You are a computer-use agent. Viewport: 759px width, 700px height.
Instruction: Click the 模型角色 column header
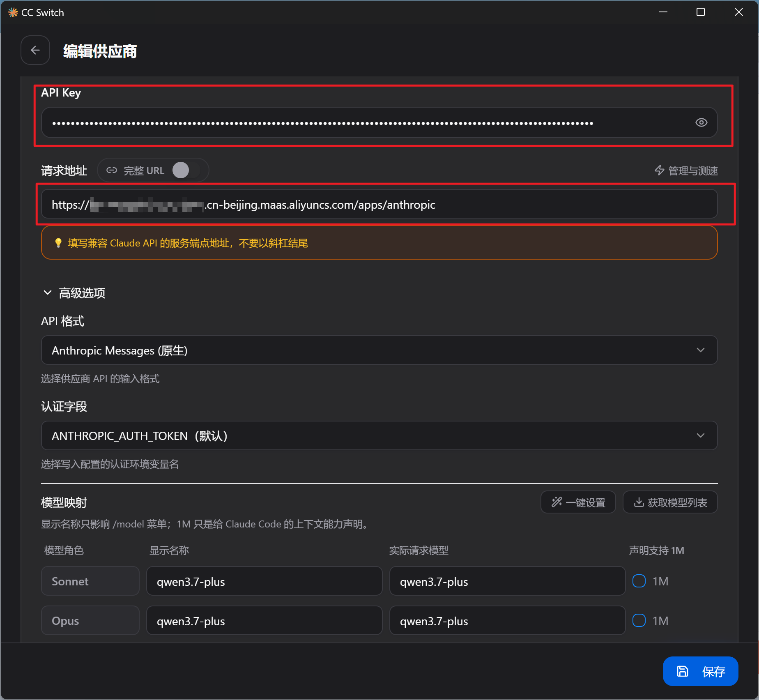click(x=64, y=550)
